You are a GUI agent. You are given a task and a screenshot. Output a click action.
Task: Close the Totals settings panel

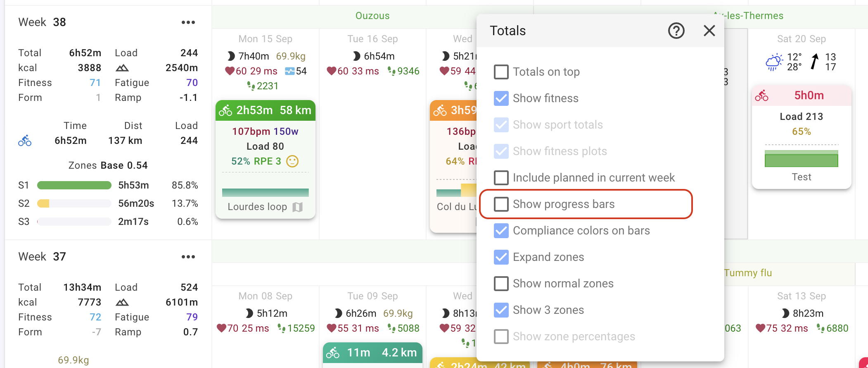709,31
